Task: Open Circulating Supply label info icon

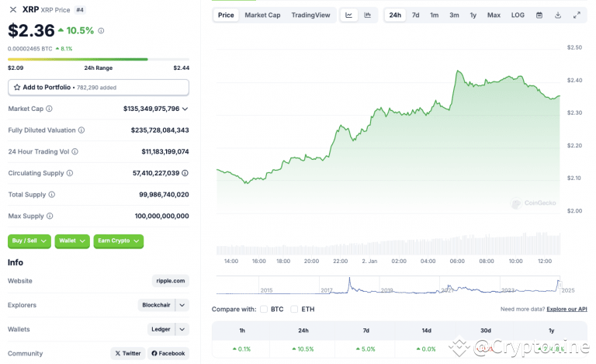Action: coord(70,173)
